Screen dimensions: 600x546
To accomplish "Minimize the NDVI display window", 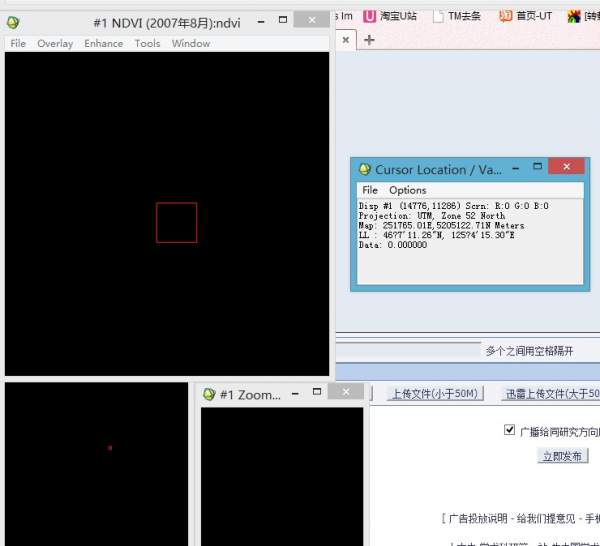I will pyautogui.click(x=261, y=22).
